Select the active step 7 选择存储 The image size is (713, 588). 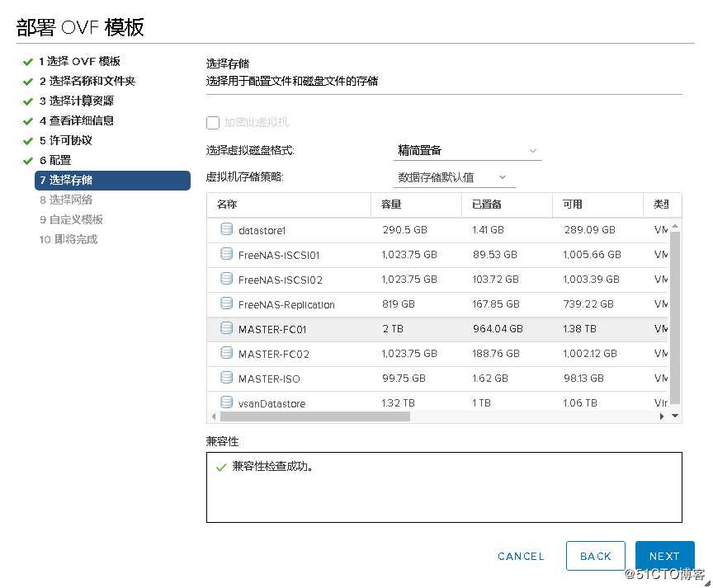click(x=112, y=181)
